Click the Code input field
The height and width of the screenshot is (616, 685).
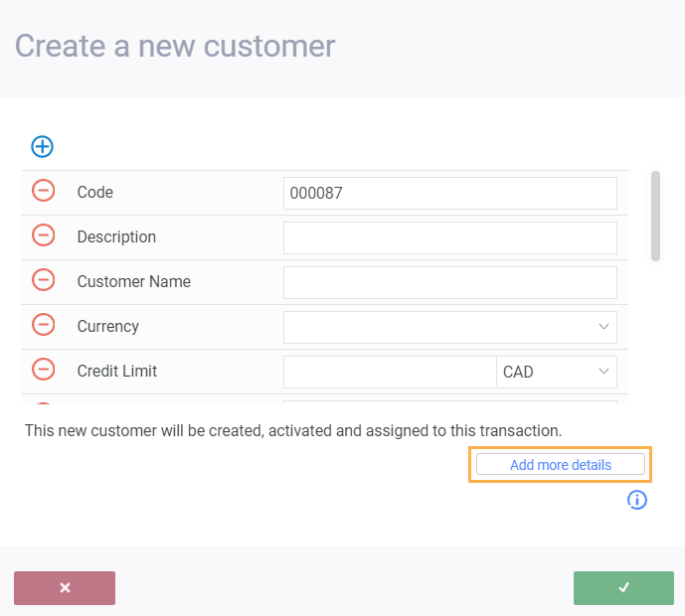[449, 193]
